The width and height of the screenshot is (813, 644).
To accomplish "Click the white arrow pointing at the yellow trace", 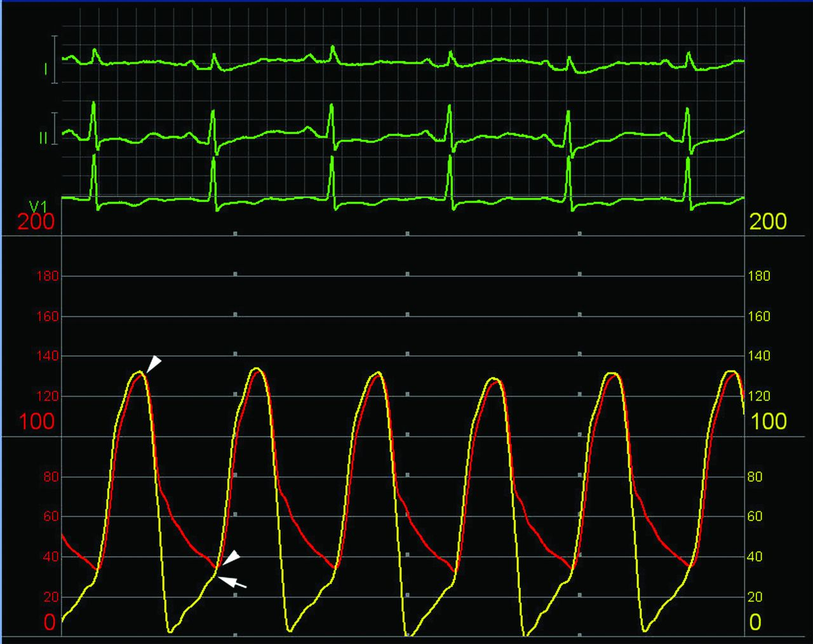I will pyautogui.click(x=232, y=581).
